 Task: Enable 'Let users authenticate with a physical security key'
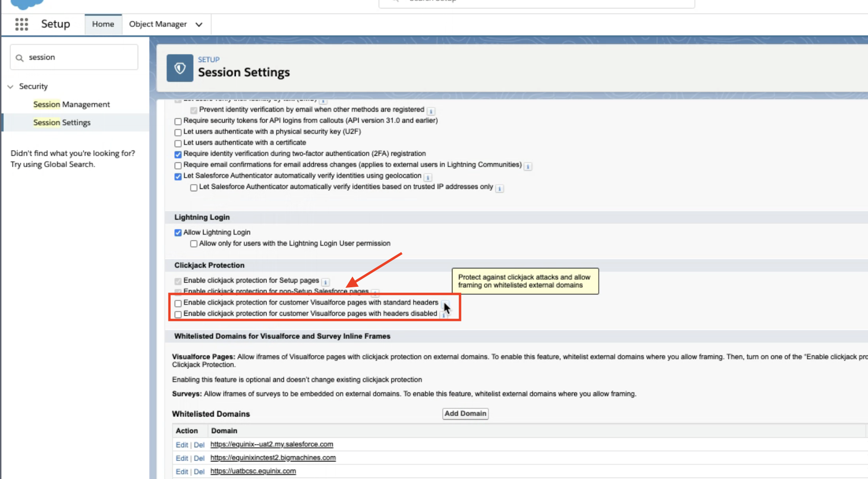click(178, 132)
